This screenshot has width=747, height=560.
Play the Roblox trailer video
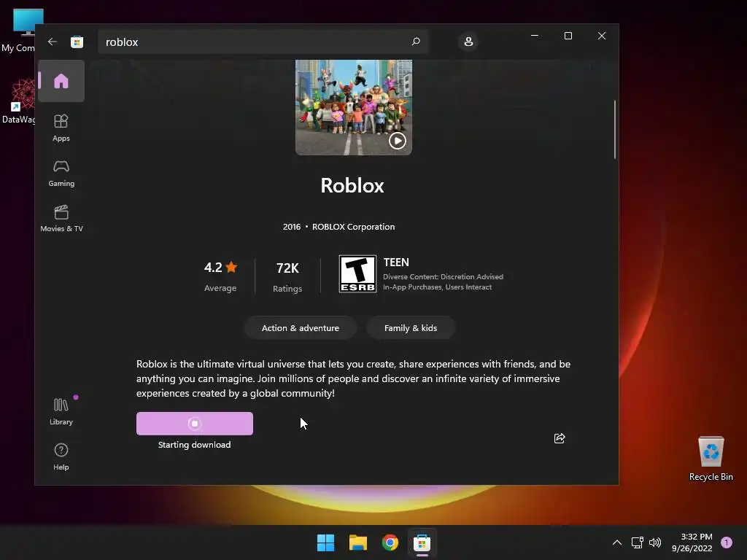pyautogui.click(x=398, y=141)
